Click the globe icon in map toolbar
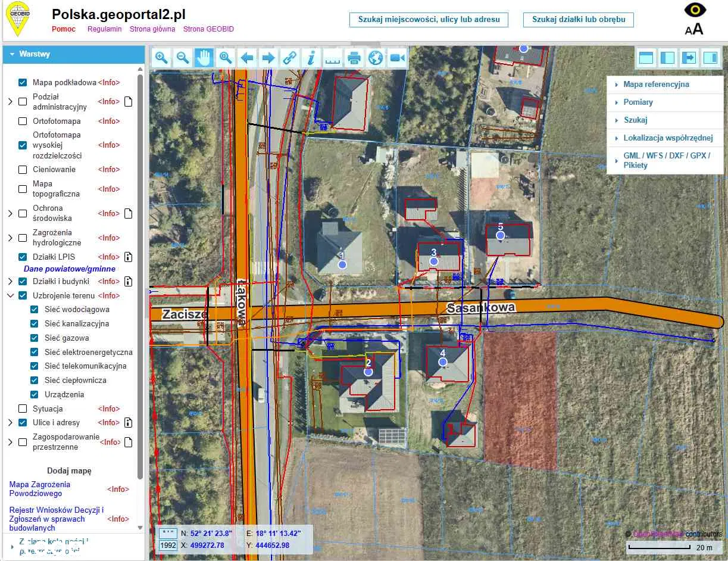 click(376, 58)
